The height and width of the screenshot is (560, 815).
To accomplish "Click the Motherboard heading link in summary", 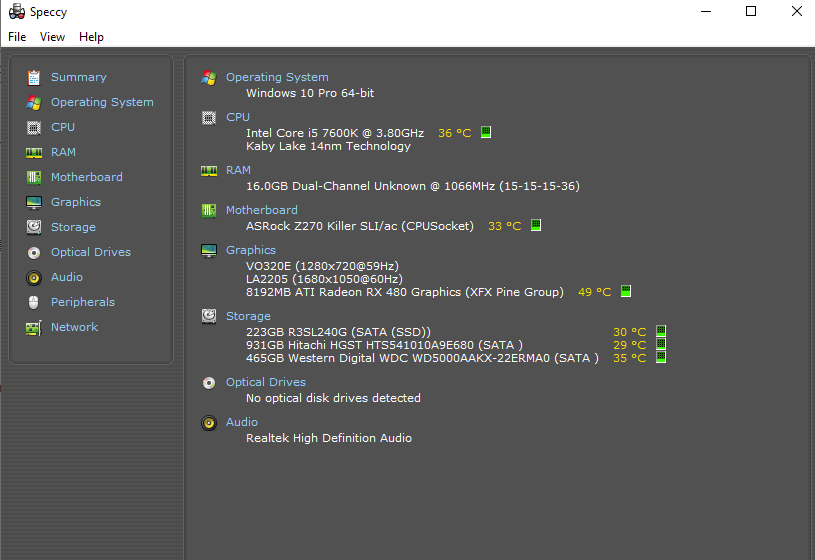I will pyautogui.click(x=261, y=210).
